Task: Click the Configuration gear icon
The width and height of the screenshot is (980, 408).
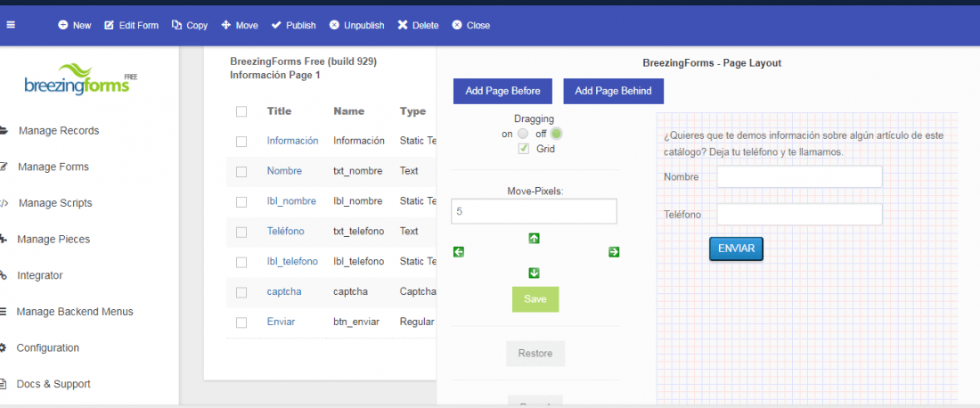Action: click(x=4, y=347)
